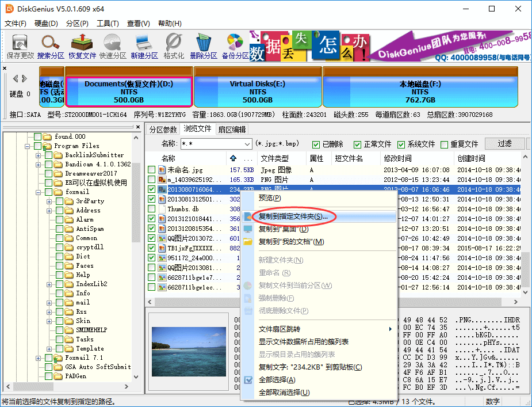This screenshot has height=407, width=532.
Task: Switch to the 分区参数 tab
Action: 163,130
